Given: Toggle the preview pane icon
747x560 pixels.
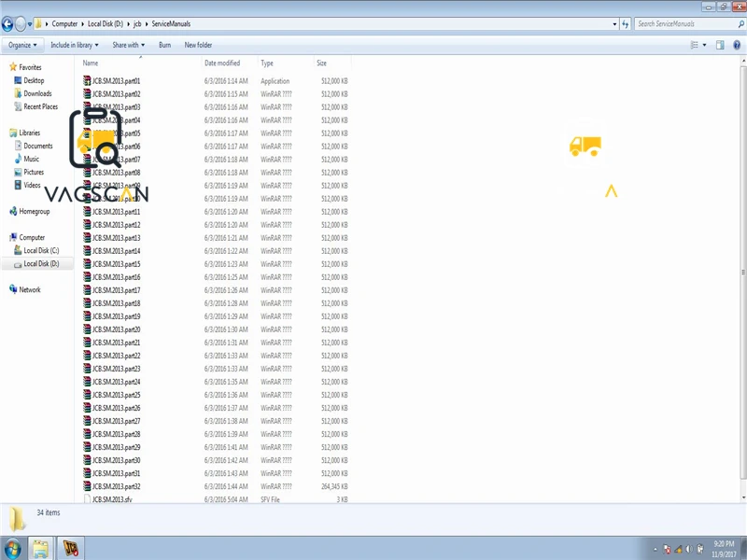Looking at the screenshot, I should pos(720,45).
